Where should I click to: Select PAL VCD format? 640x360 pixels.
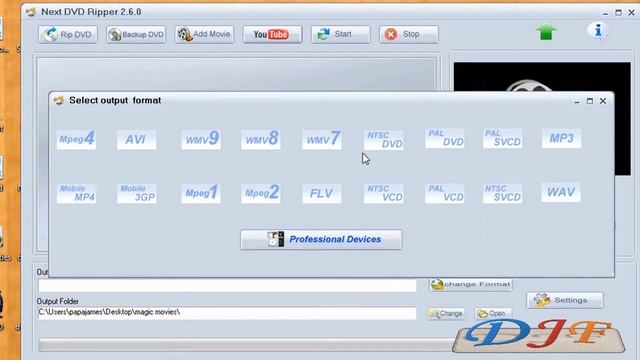pyautogui.click(x=444, y=193)
